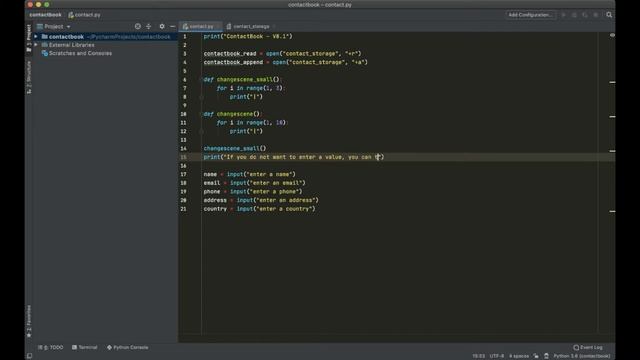Click the disabled Debug button in toolbar
This screenshot has height=360, width=640.
click(574, 15)
